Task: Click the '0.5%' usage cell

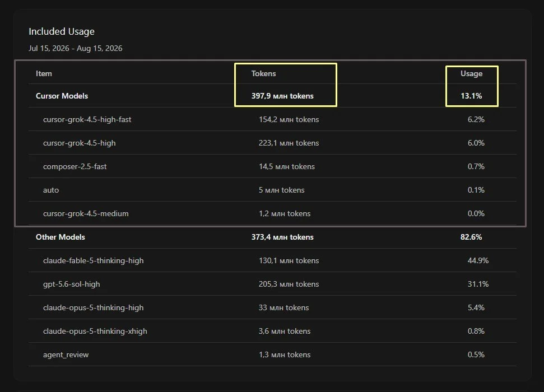Action: [476, 355]
